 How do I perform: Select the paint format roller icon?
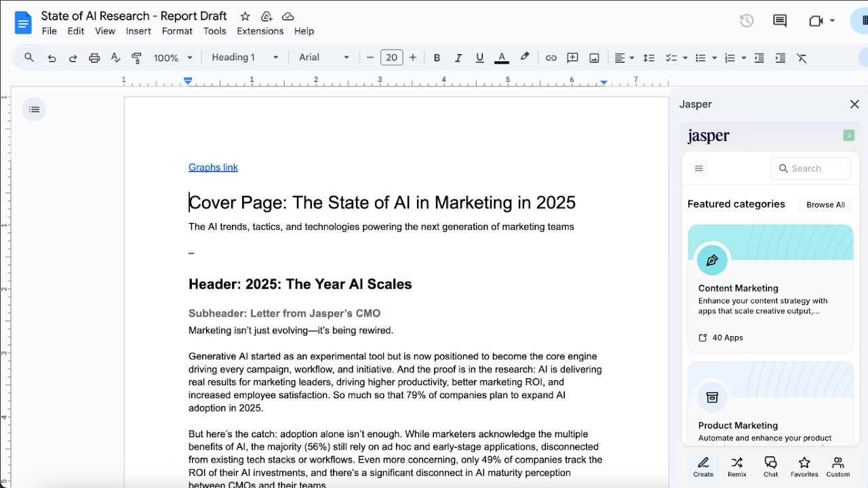point(137,58)
